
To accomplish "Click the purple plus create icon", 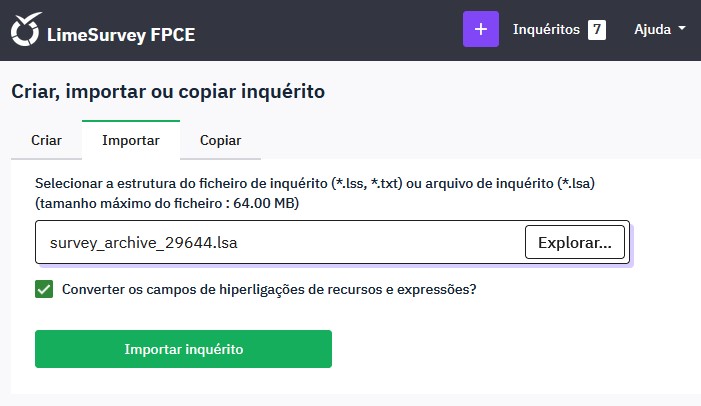I will pos(480,30).
